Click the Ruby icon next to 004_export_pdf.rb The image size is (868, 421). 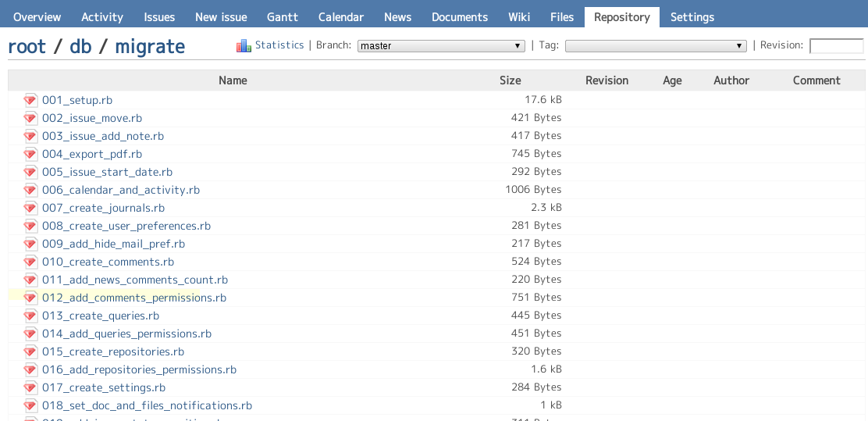pos(30,154)
